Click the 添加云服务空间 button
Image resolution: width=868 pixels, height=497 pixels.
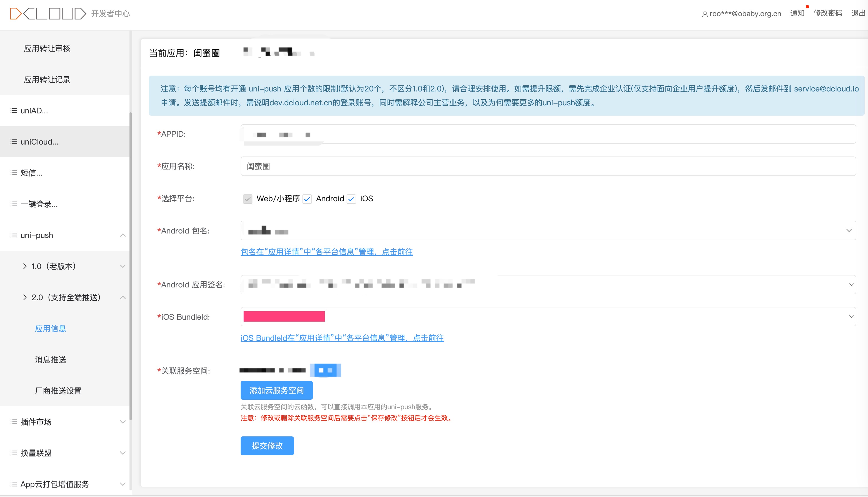tap(276, 390)
